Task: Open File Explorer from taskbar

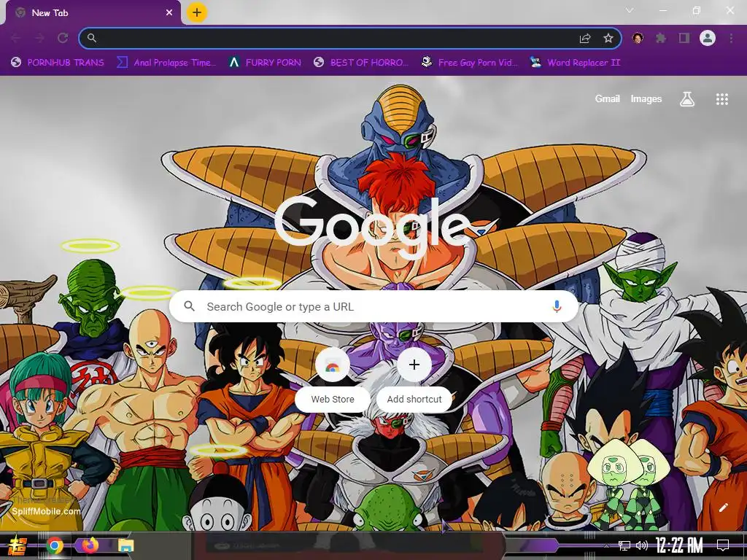Action: coord(126,545)
